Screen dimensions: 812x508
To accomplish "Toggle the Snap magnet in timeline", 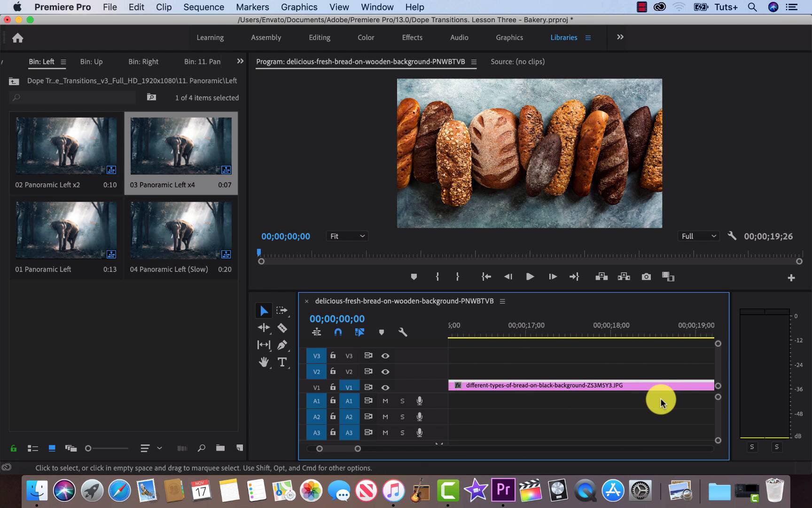I will coord(338,332).
